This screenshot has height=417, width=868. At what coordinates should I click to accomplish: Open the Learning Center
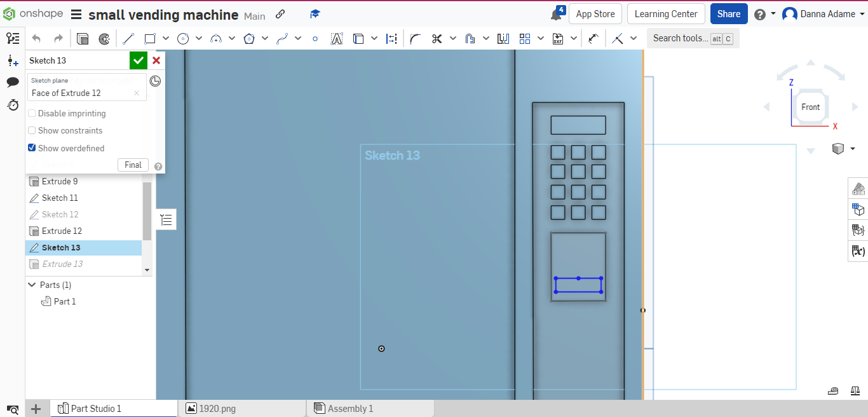666,13
